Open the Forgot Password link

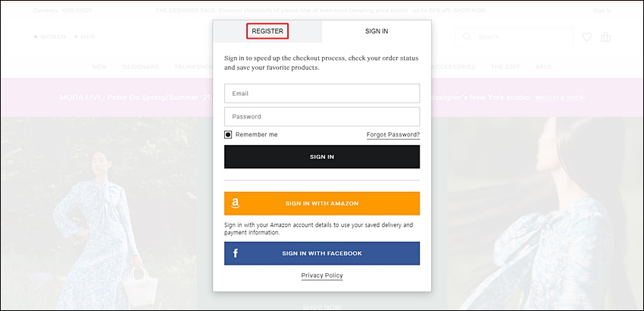coord(393,135)
